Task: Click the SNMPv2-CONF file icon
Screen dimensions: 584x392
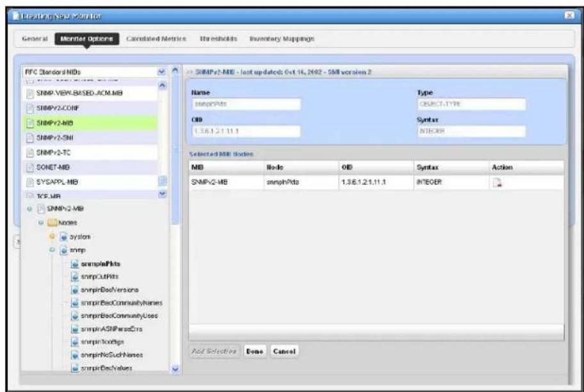Action: coord(30,108)
